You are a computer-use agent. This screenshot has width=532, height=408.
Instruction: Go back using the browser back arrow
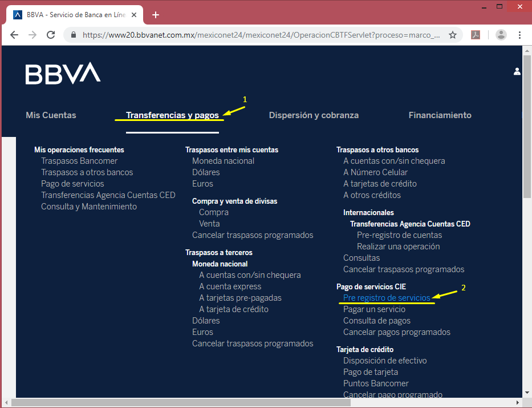(x=14, y=35)
